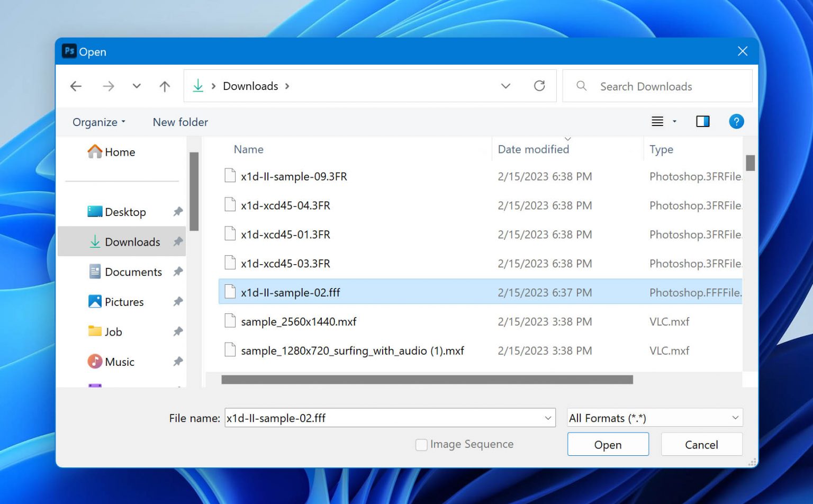Unpin the Music folder from quick access
The height and width of the screenshot is (504, 813).
click(178, 362)
